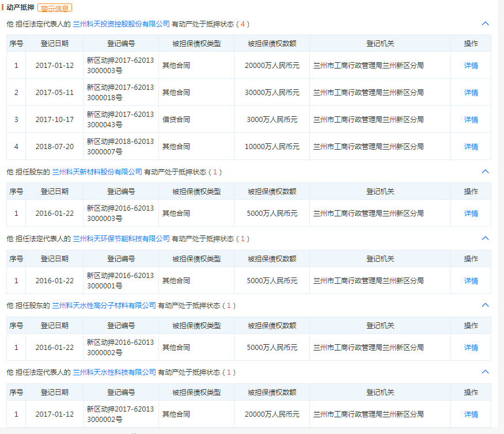
Task: Open company link 兰州科天水性科技有限公司
Action: click(114, 372)
